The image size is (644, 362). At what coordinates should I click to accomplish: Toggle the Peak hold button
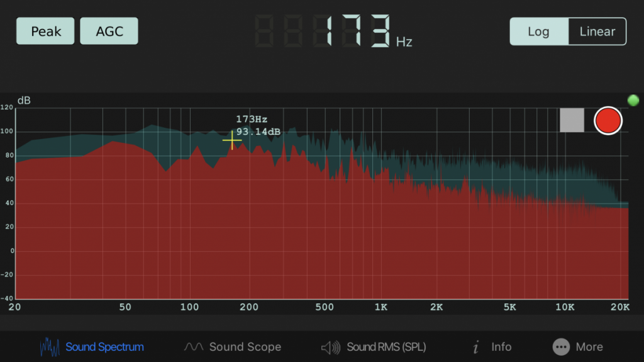tap(45, 31)
